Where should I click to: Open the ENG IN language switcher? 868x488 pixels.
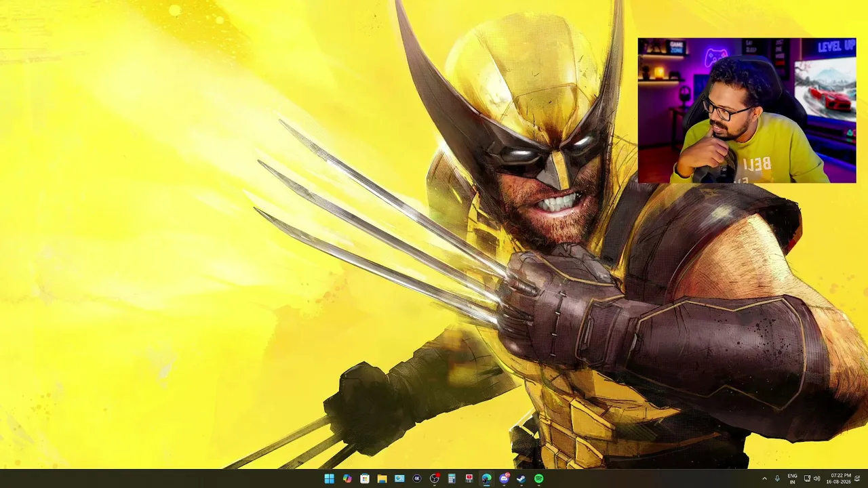(792, 479)
